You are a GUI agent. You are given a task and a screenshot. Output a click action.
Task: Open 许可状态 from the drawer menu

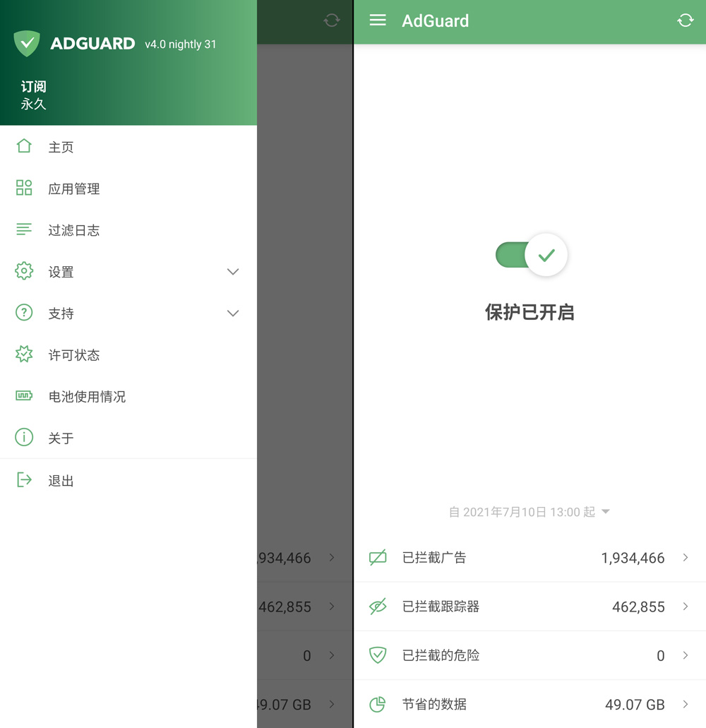pyautogui.click(x=128, y=354)
